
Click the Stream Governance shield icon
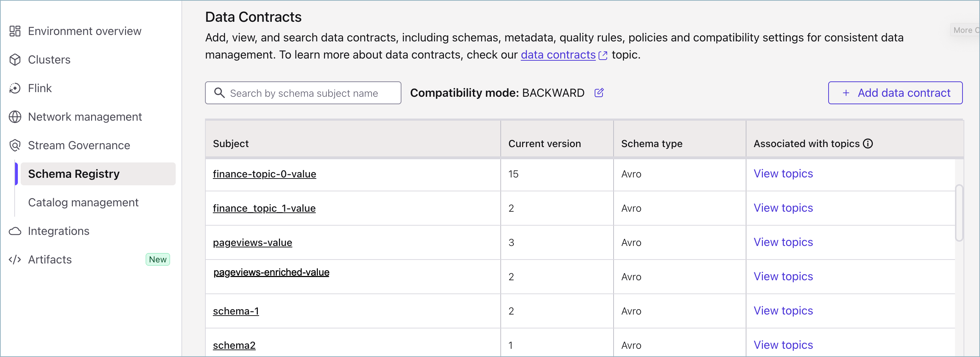tap(15, 145)
